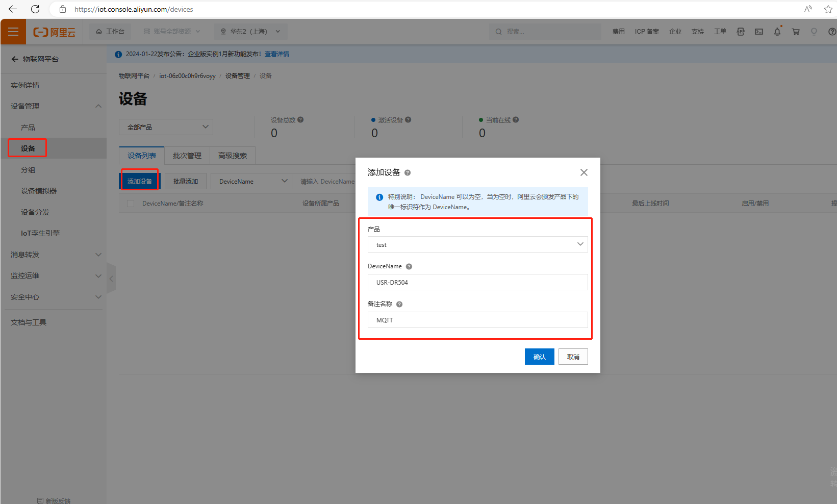Switch to the 高级搜索 tab
The width and height of the screenshot is (837, 504).
click(232, 156)
